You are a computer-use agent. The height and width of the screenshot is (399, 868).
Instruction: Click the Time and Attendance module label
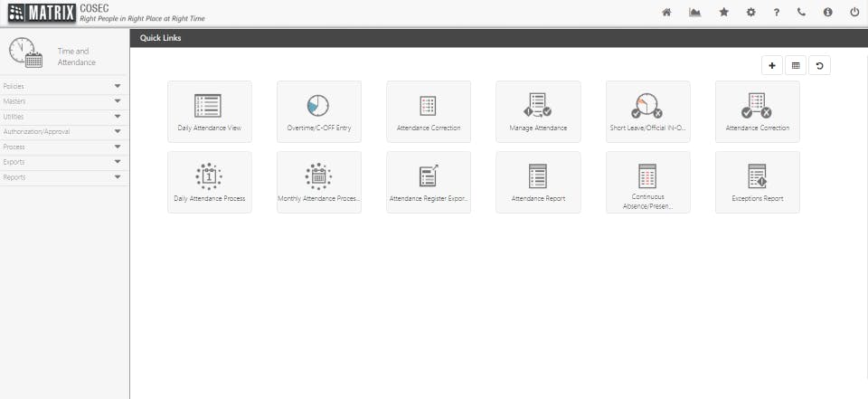pos(76,56)
